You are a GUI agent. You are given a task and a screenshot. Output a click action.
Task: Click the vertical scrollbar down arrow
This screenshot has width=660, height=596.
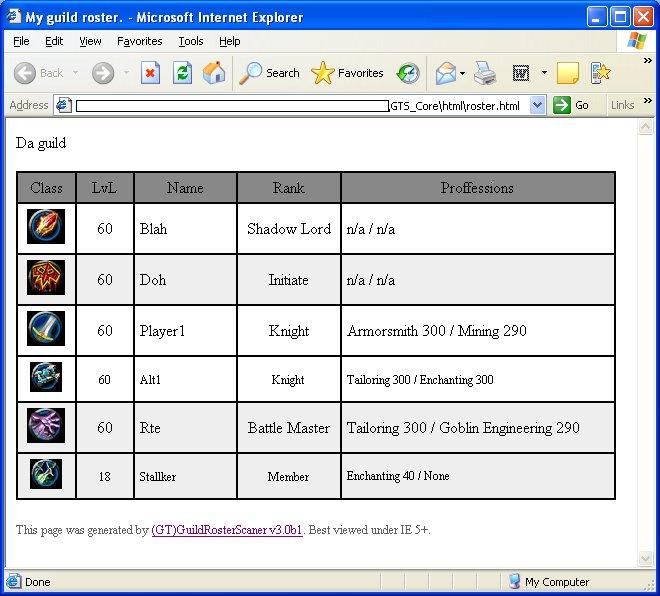(645, 559)
